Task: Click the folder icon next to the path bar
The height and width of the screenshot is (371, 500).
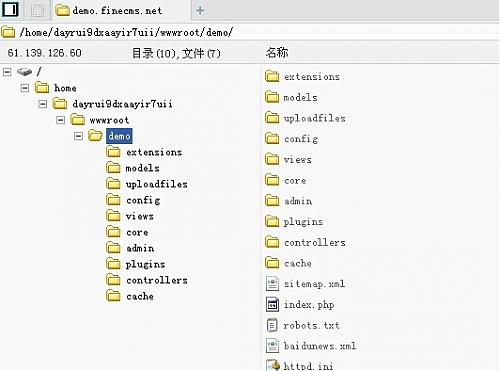Action: coord(8,32)
